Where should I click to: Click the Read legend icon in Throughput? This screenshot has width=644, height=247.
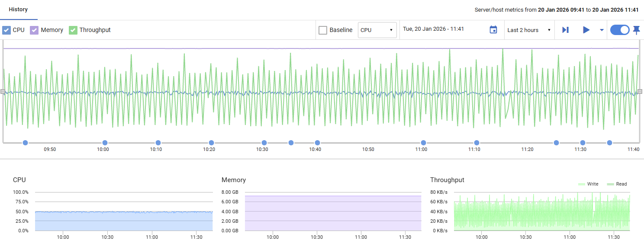click(x=611, y=184)
